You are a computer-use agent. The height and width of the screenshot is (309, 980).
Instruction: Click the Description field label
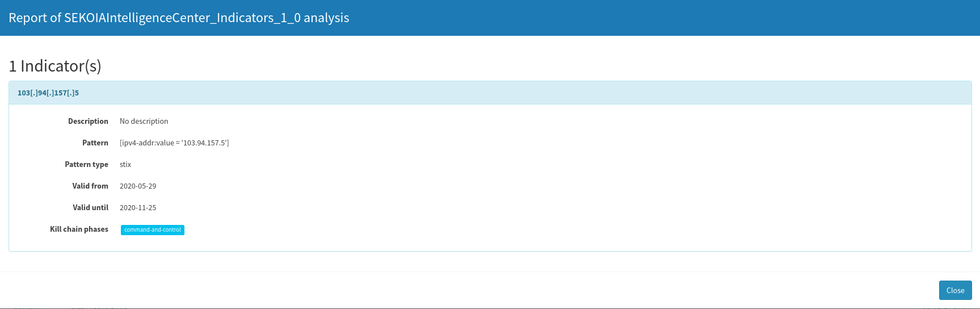(x=88, y=121)
